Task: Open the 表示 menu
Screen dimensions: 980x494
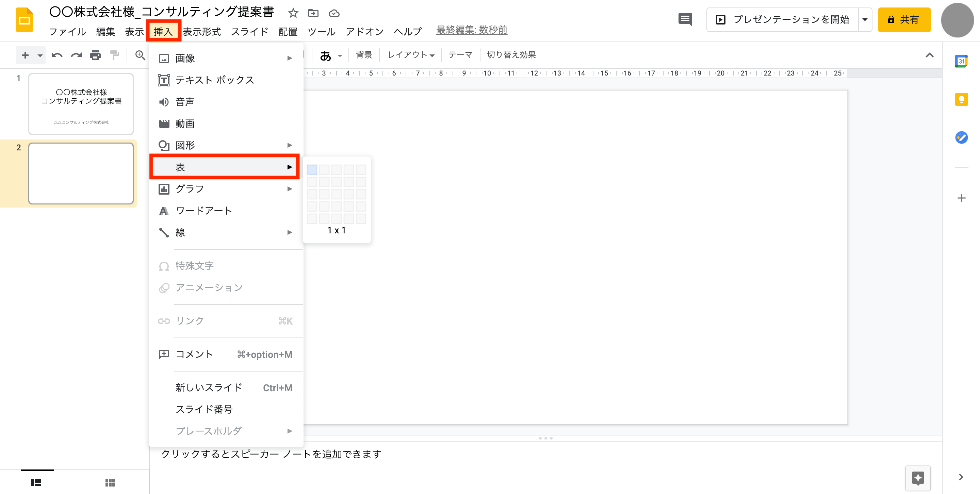Action: pyautogui.click(x=134, y=32)
